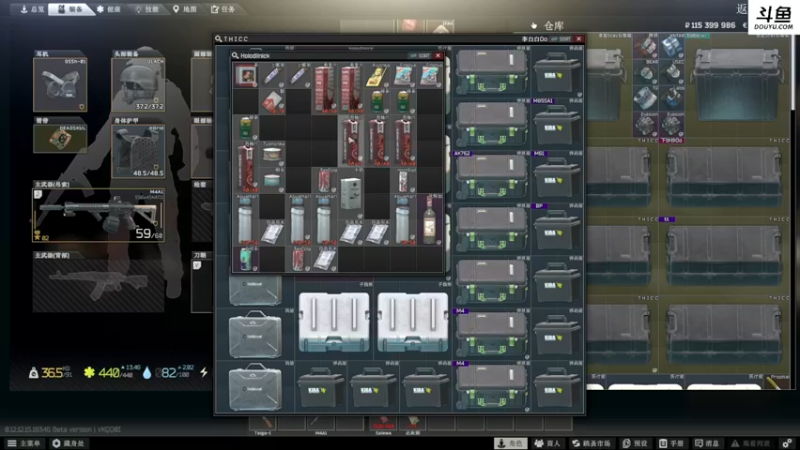Open the settings gear icon

(787, 443)
